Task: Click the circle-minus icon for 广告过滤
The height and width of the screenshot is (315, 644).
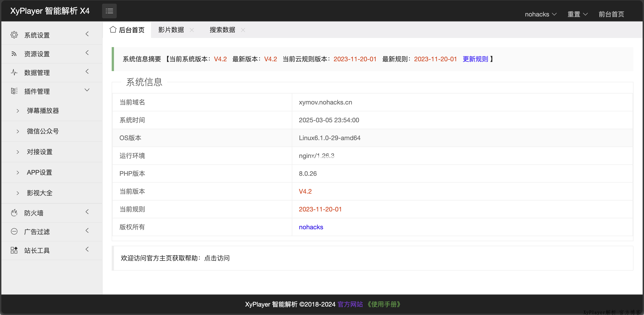Action: point(14,232)
